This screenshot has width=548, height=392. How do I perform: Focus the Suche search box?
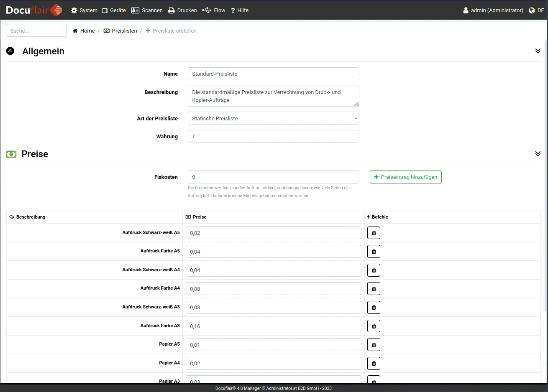click(36, 31)
